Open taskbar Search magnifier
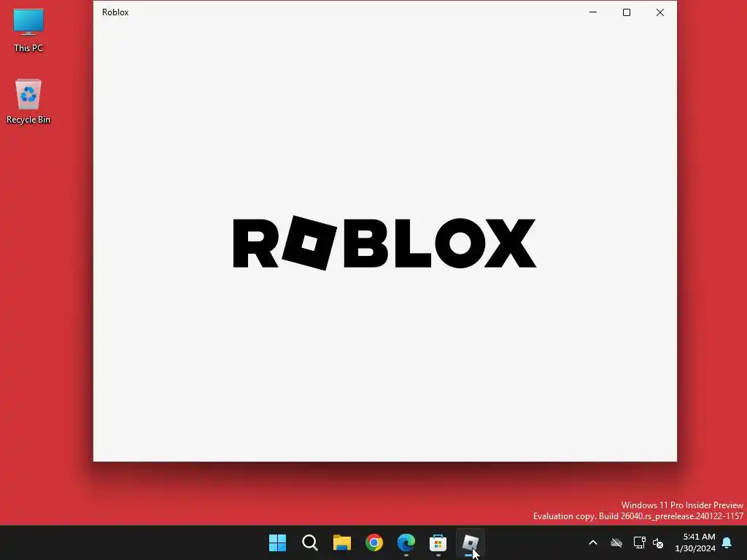This screenshot has width=747, height=560. (309, 542)
